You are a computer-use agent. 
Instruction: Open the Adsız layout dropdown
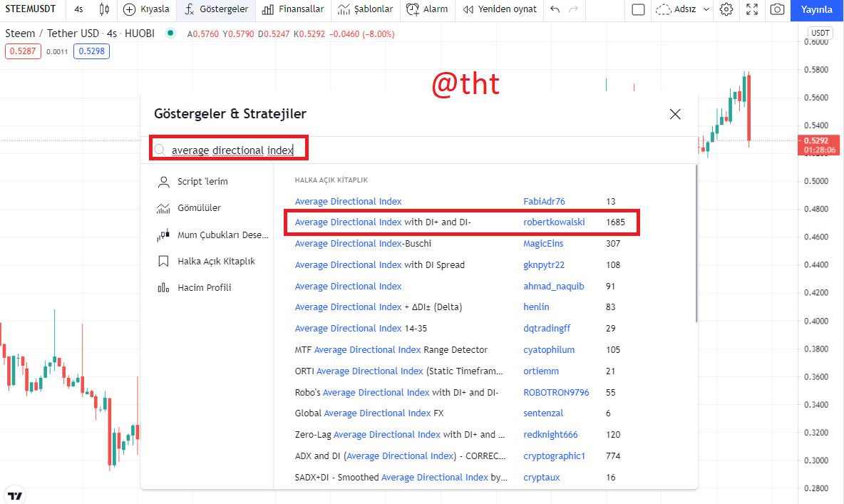pyautogui.click(x=682, y=9)
